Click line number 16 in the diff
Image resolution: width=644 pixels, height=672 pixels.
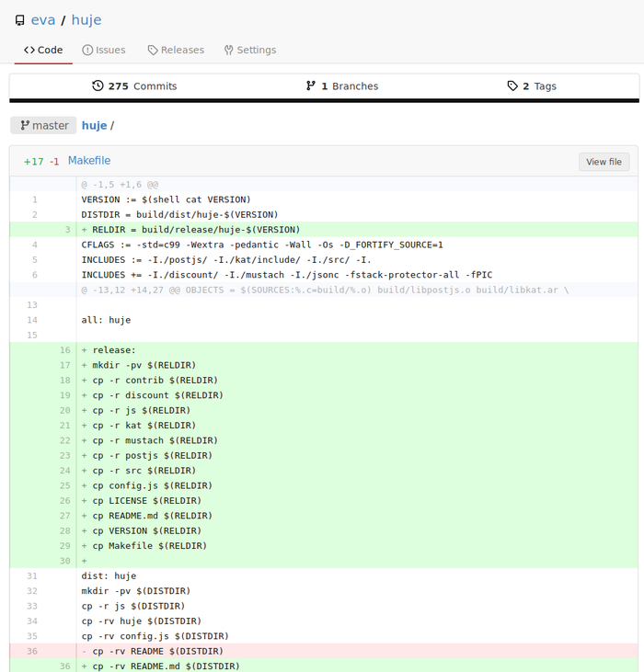64,350
